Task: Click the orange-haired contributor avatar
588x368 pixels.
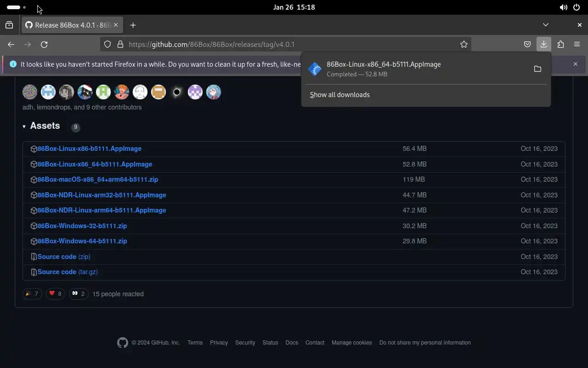Action: pyautogui.click(x=122, y=92)
